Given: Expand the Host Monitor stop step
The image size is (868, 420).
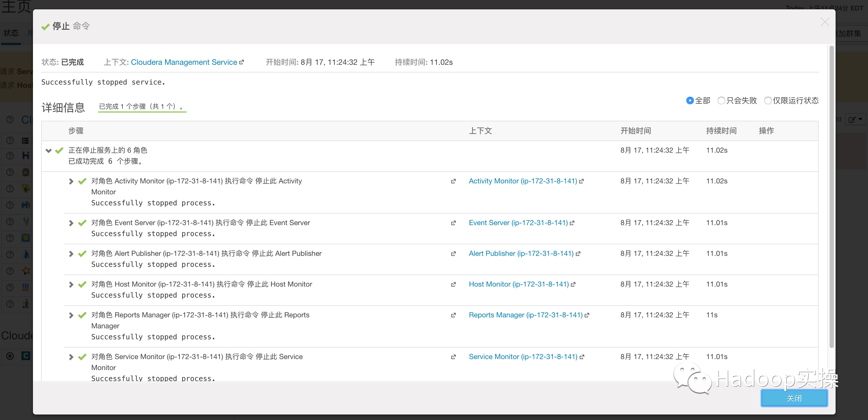Looking at the screenshot, I should click(x=71, y=284).
